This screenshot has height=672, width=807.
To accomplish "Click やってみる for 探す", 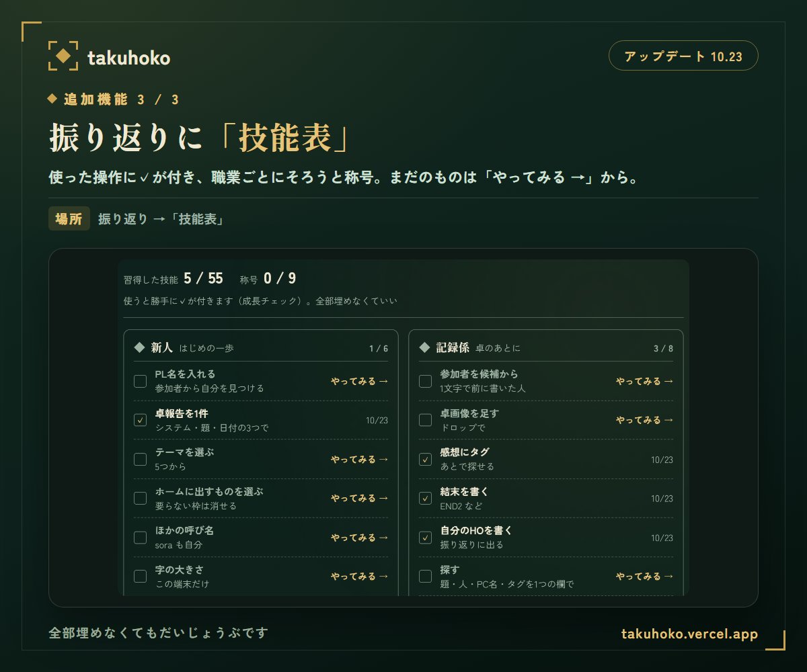I will (644, 577).
